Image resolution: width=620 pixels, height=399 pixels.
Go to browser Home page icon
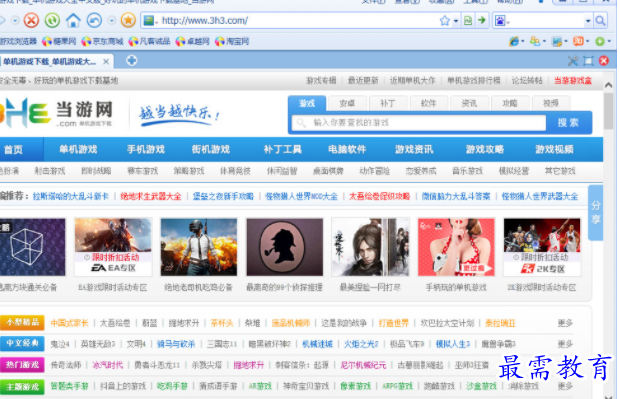(73, 20)
